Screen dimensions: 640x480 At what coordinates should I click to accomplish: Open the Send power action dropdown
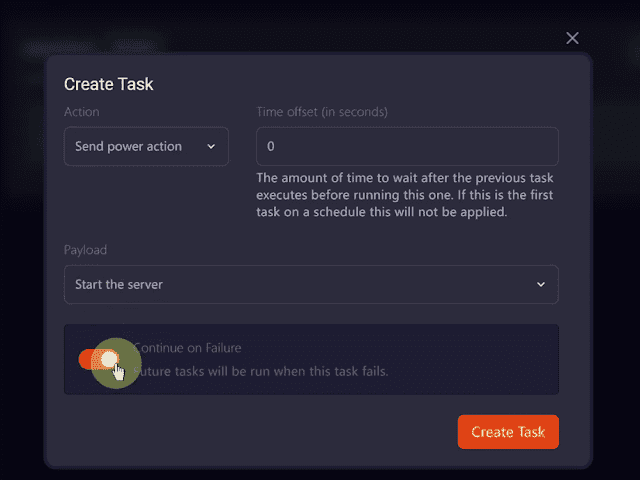point(146,146)
